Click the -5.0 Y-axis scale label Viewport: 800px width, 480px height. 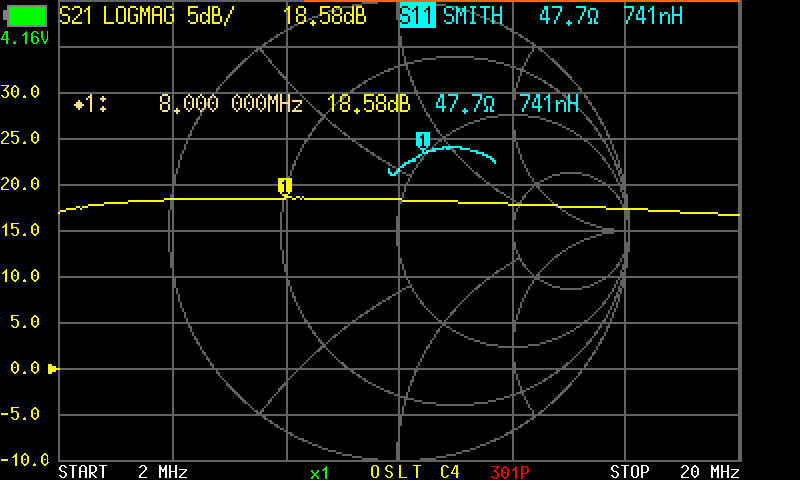(20, 414)
